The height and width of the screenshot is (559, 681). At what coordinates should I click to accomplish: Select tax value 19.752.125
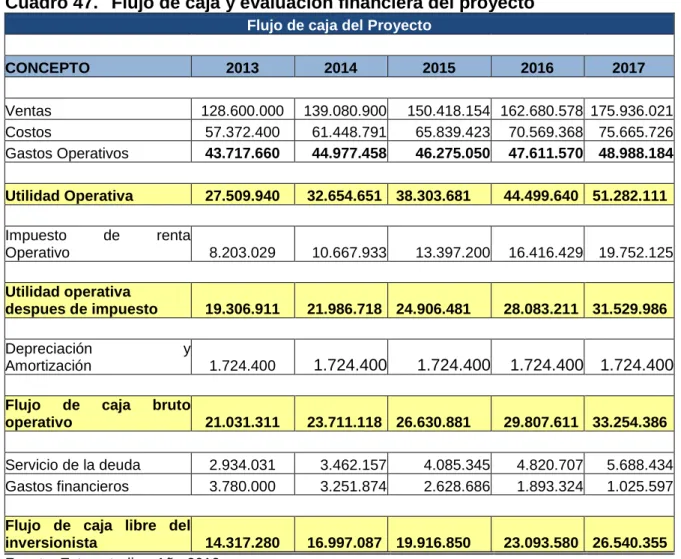coord(636,253)
